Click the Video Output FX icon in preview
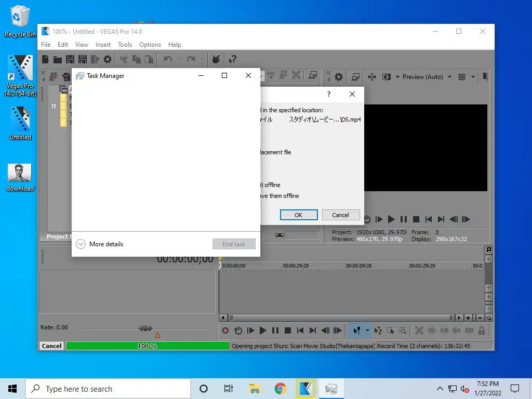 coord(372,77)
